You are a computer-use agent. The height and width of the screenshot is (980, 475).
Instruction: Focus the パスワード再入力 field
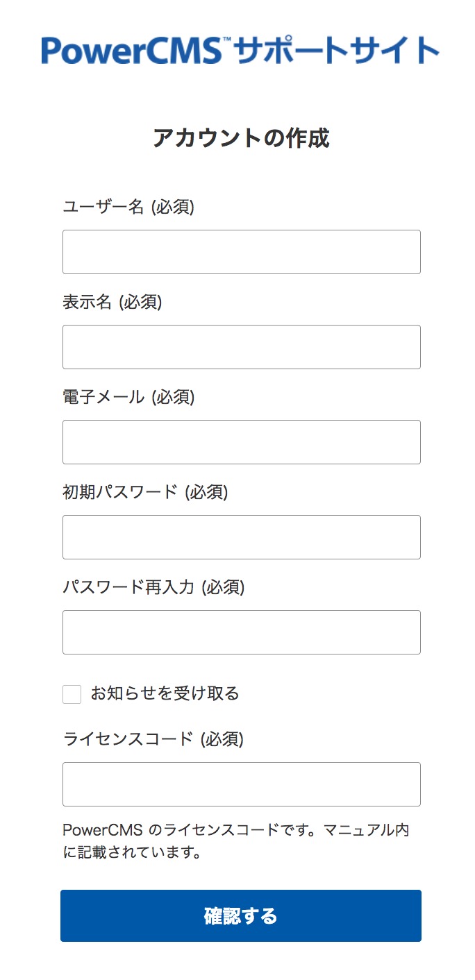click(242, 632)
